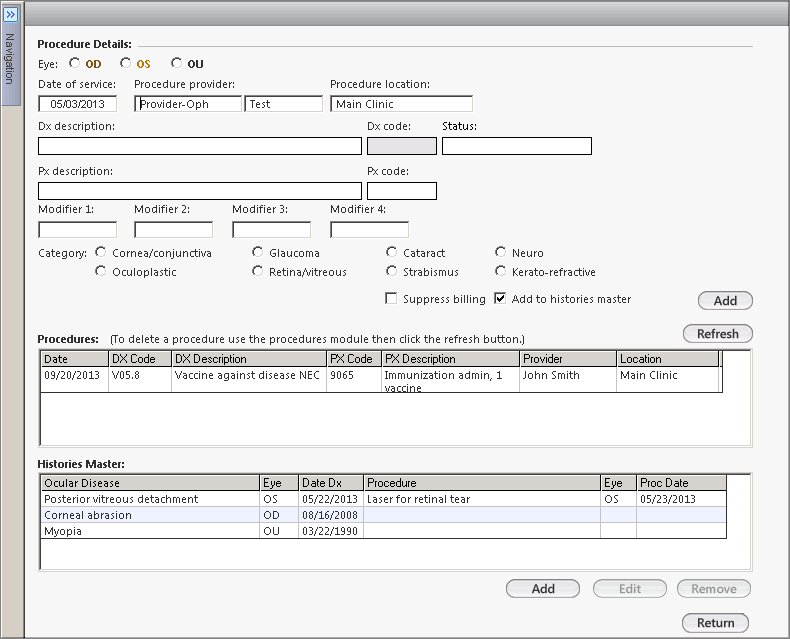Choose Oculoplastic category
790x639 pixels.
click(101, 271)
